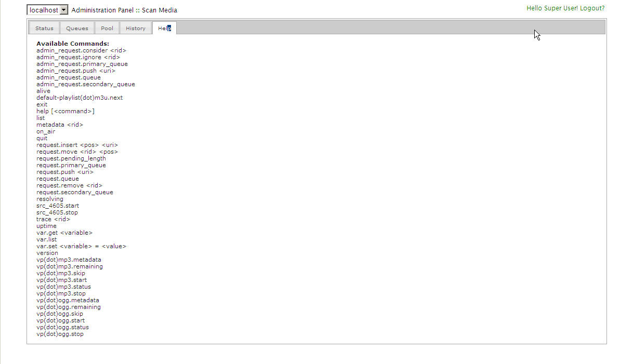Select the Pool tab
The image size is (633, 364).
107,28
